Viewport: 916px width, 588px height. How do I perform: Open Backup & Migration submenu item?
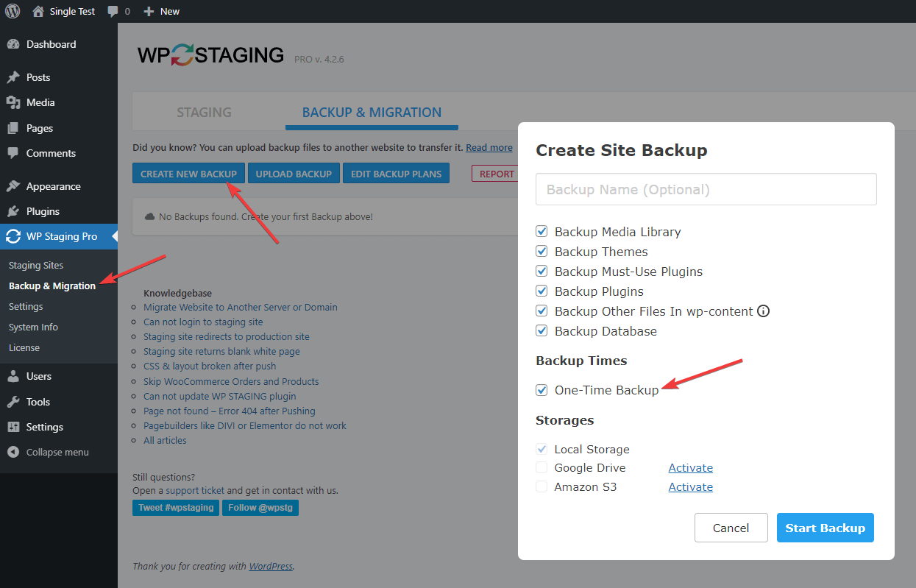(52, 286)
